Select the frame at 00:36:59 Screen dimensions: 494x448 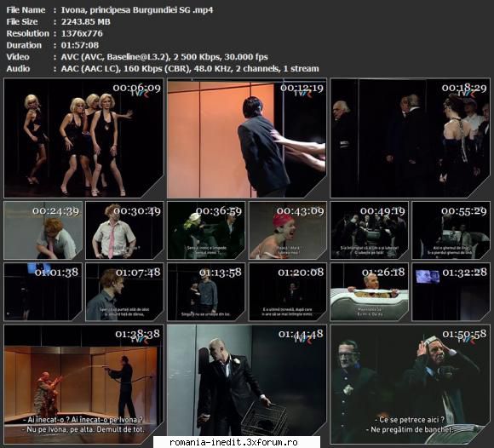point(206,230)
